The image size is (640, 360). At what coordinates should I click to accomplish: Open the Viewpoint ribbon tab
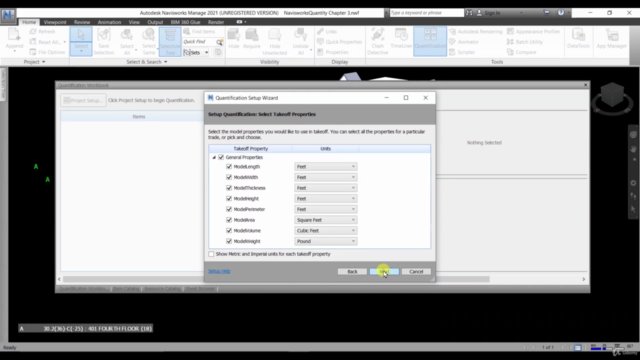[x=55, y=22]
